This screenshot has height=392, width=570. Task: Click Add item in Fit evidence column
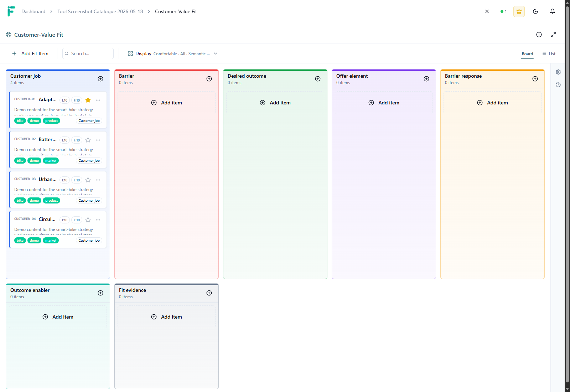point(166,317)
